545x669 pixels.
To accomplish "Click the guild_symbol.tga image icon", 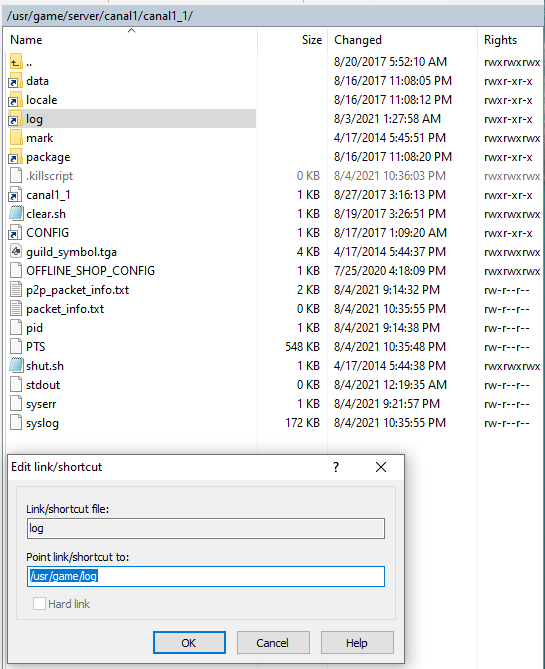I will point(16,252).
